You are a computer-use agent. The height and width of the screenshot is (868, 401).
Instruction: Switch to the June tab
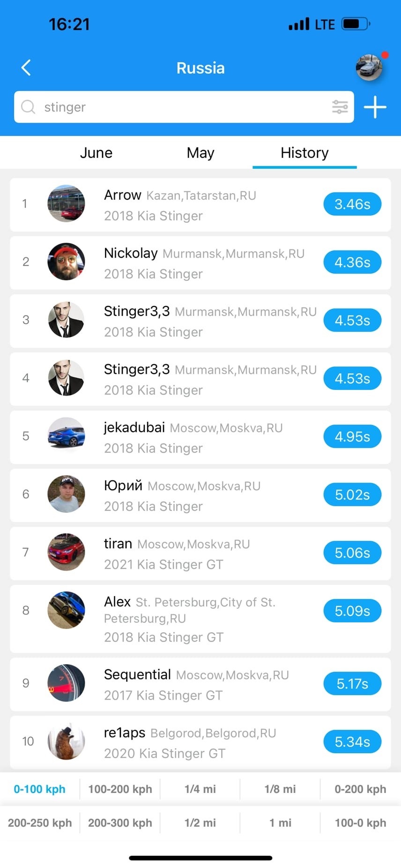click(x=96, y=153)
